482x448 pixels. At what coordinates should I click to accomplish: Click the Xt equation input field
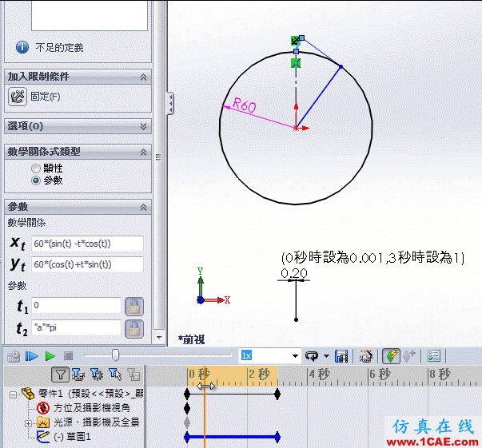(87, 244)
